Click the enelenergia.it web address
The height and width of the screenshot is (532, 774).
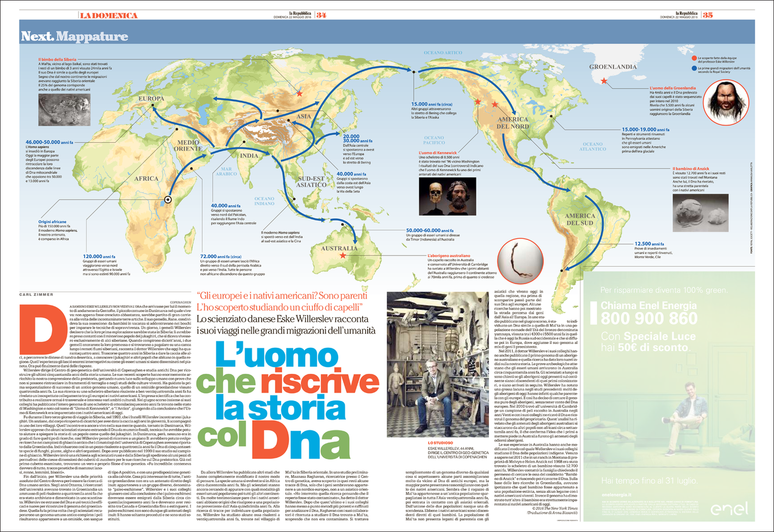(x=616, y=494)
